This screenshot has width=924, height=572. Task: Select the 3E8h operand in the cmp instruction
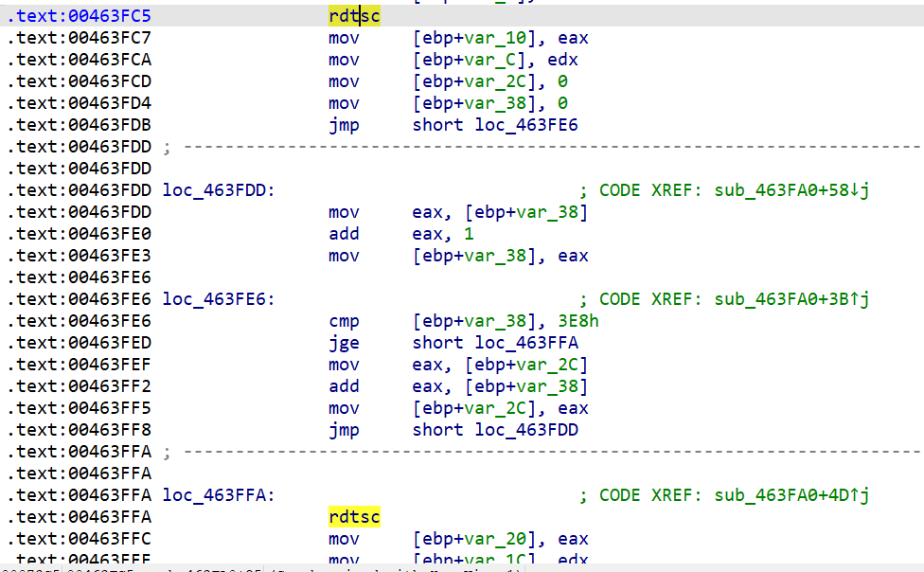pos(579,321)
